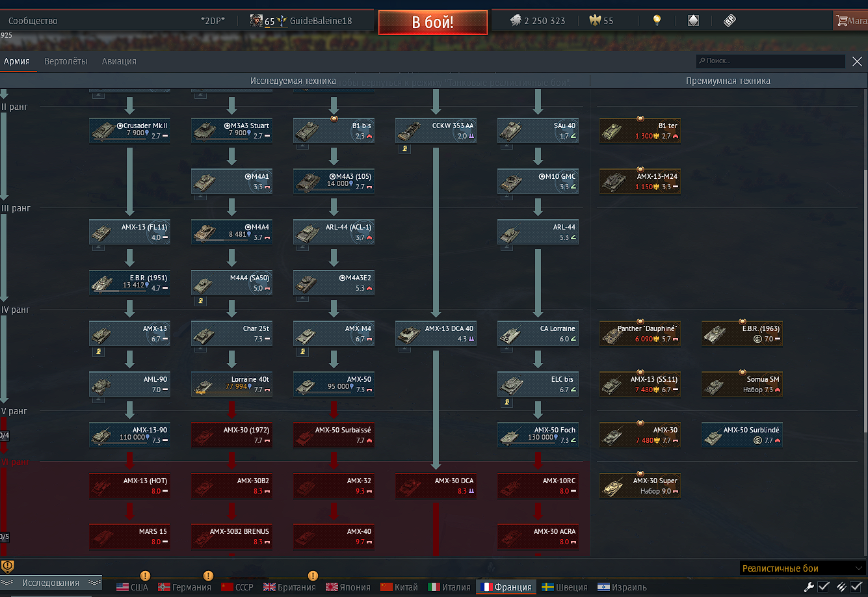Switch to the Армия tab
This screenshot has width=868, height=597.
[17, 61]
